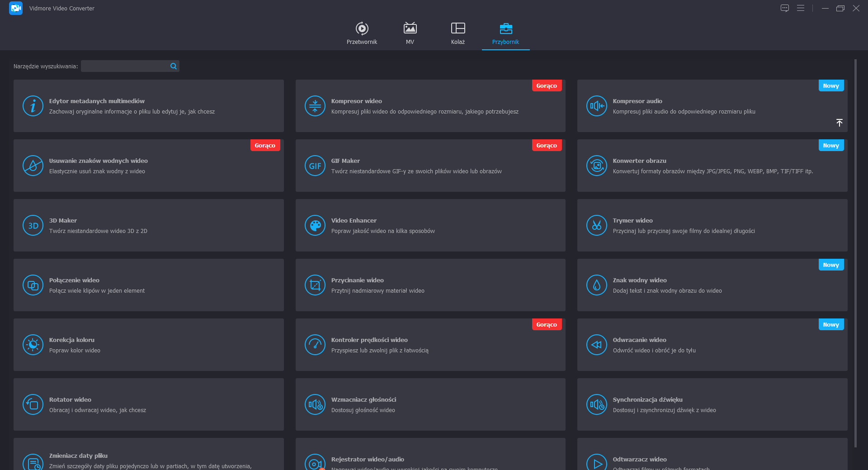Screen dimensions: 868x470
Task: Select the Trymer wideo scissors icon
Action: tap(597, 225)
